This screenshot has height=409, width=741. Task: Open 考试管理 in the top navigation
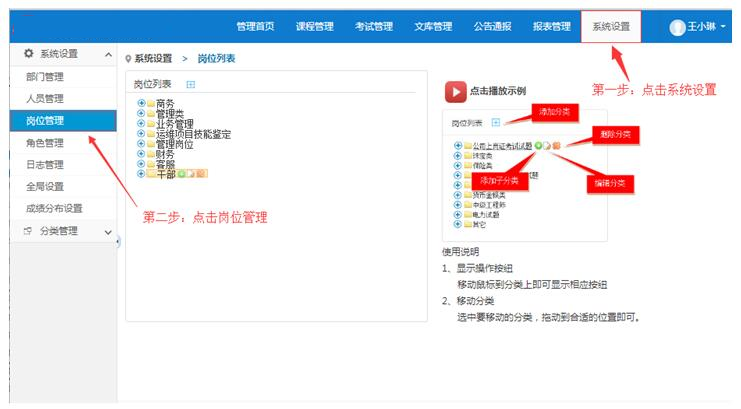373,27
